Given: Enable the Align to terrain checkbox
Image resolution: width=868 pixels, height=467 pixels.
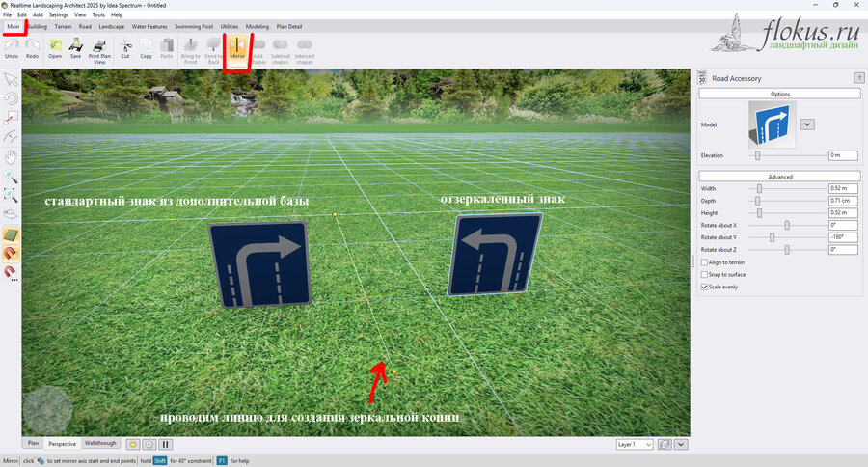Looking at the screenshot, I should tap(704, 262).
